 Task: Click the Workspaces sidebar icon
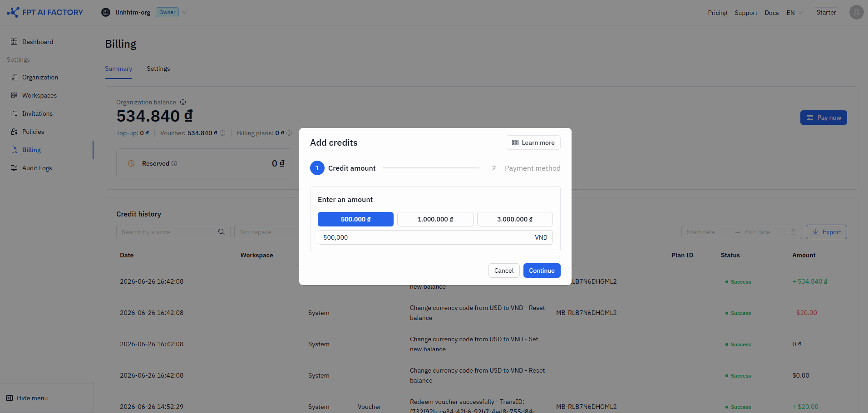(x=14, y=95)
